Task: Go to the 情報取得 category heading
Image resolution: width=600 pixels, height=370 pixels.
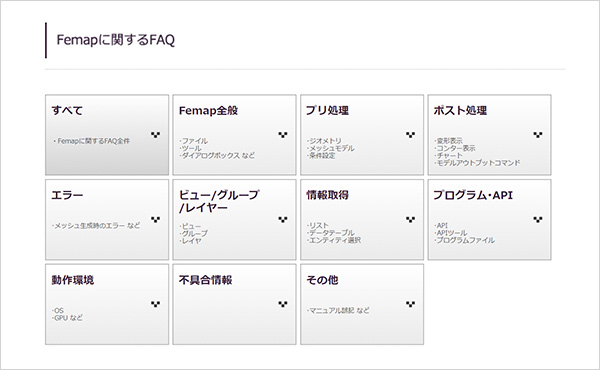Action: pyautogui.click(x=327, y=195)
